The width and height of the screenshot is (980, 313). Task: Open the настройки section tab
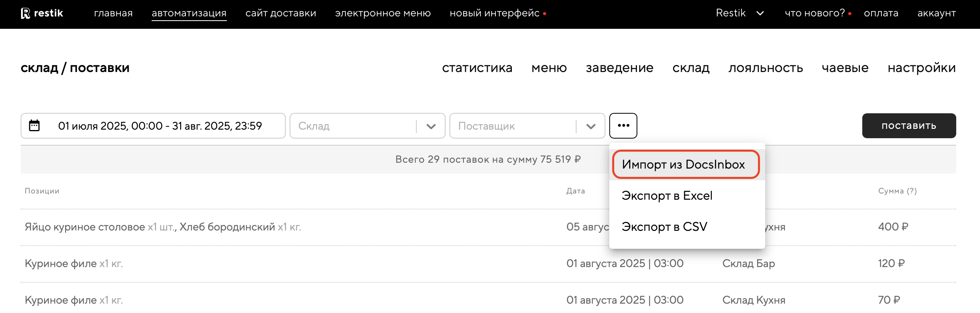click(922, 68)
